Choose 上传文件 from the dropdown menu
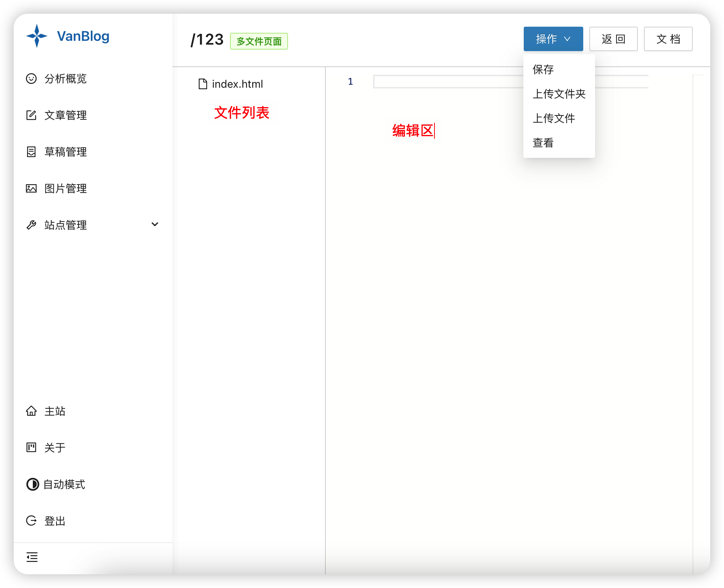724x588 pixels. tap(559, 118)
